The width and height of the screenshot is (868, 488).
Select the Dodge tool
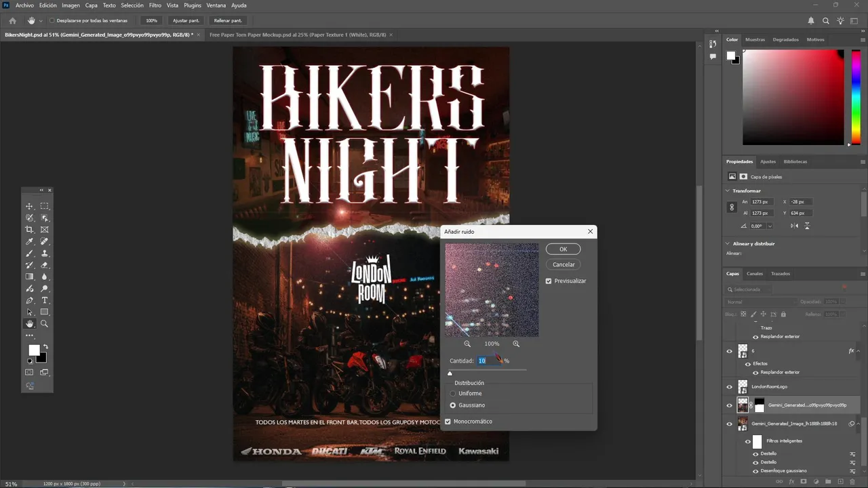point(44,289)
